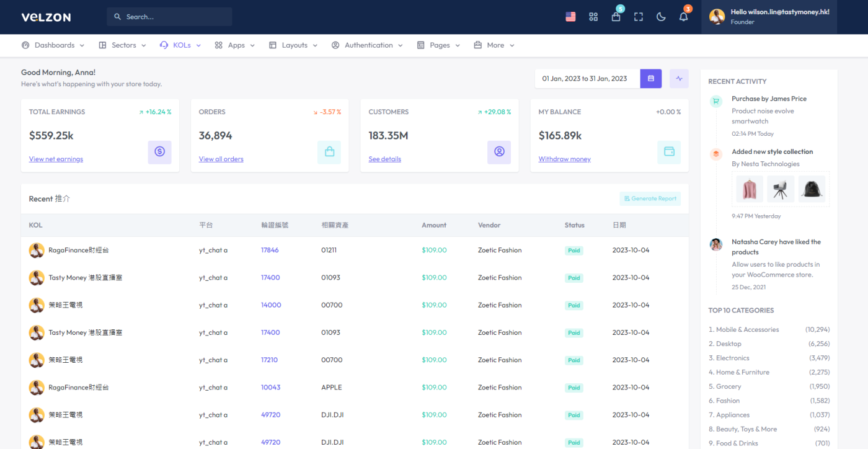Open the wilson.lin user profile dropdown

click(x=769, y=17)
